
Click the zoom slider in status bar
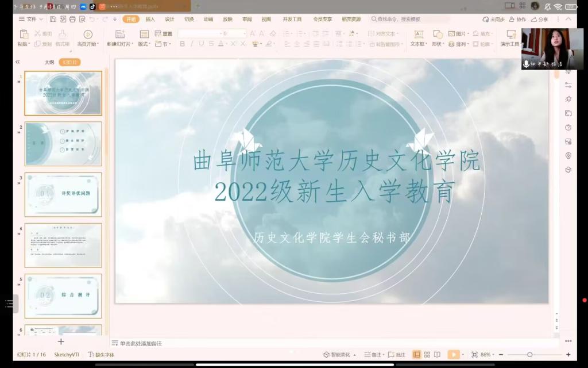pyautogui.click(x=529, y=355)
